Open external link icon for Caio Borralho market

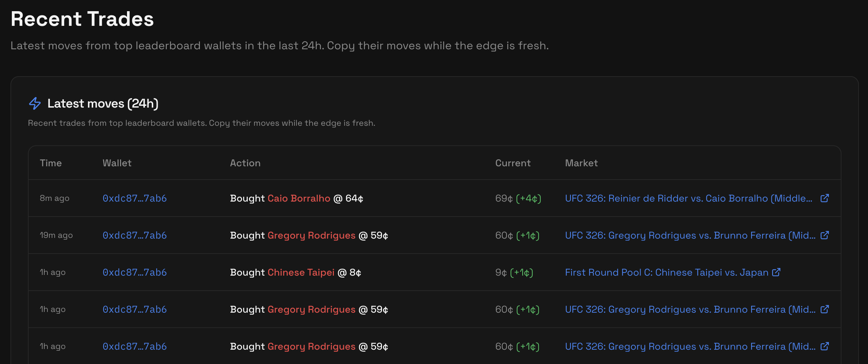pos(824,198)
